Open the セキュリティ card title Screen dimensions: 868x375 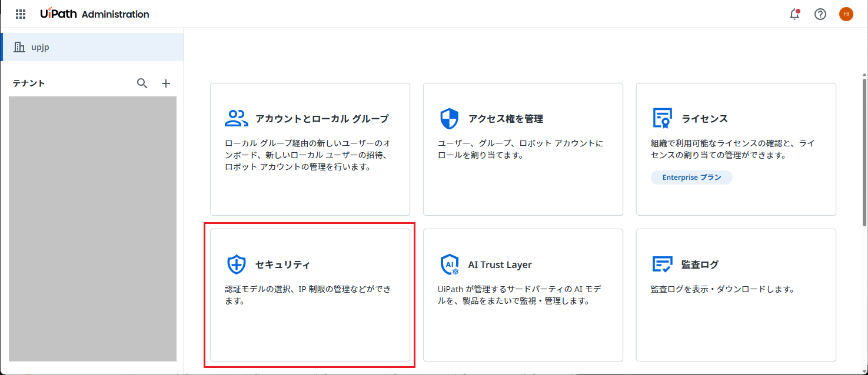tap(282, 264)
